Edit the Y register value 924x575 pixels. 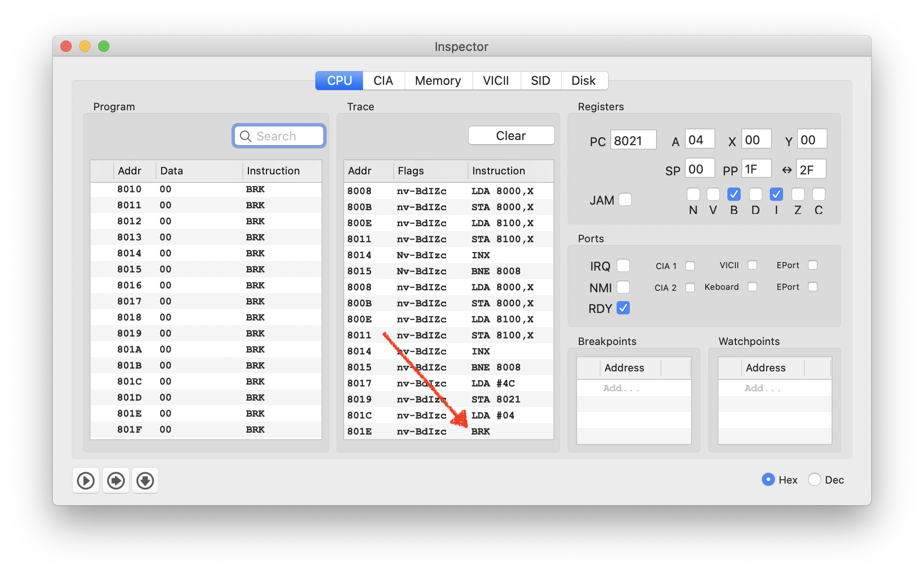tap(812, 140)
